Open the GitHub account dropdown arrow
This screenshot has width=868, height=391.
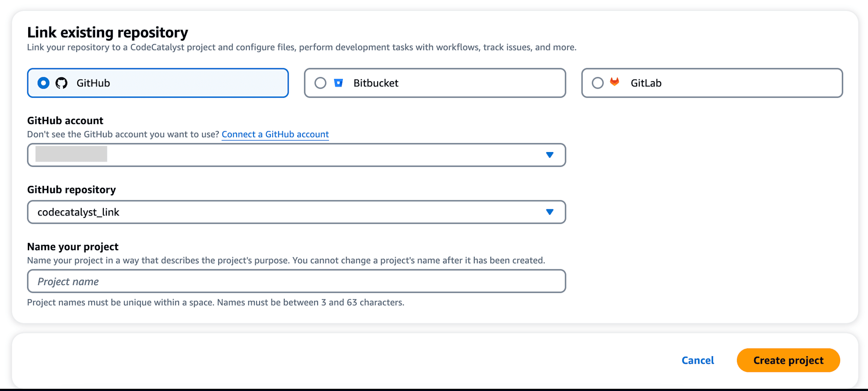pos(549,155)
